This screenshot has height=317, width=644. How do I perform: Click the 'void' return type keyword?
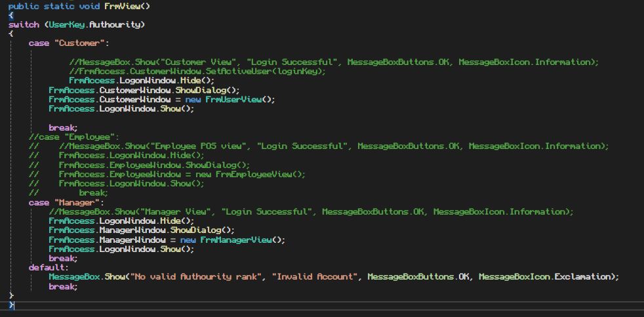coord(89,6)
